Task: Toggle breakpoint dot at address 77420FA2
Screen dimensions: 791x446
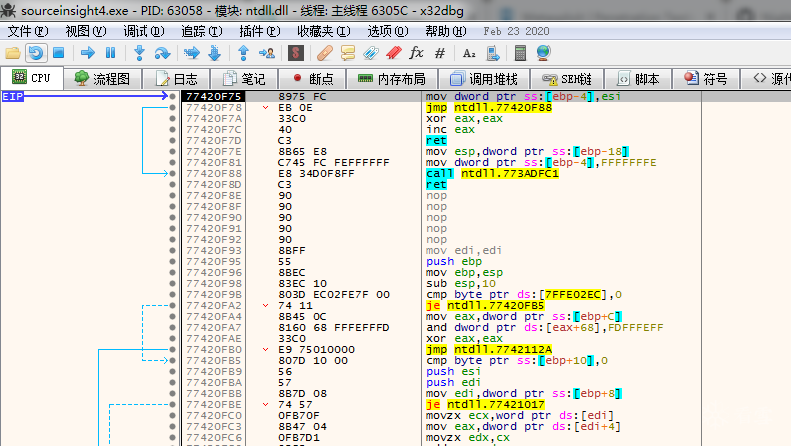Action: [x=173, y=306]
